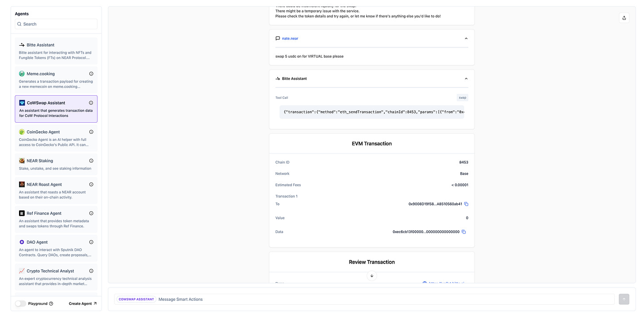644x326 pixels.
Task: Select the DAO Agent
Action: point(56,248)
